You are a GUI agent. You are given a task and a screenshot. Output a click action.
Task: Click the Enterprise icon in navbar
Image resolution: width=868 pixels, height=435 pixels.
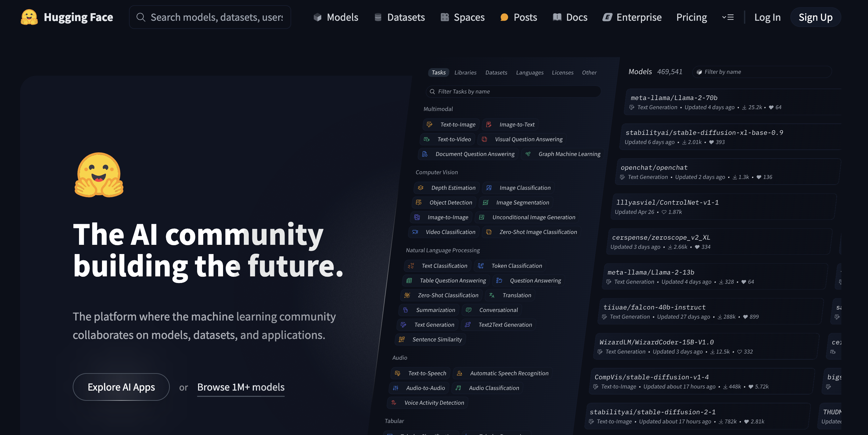607,17
